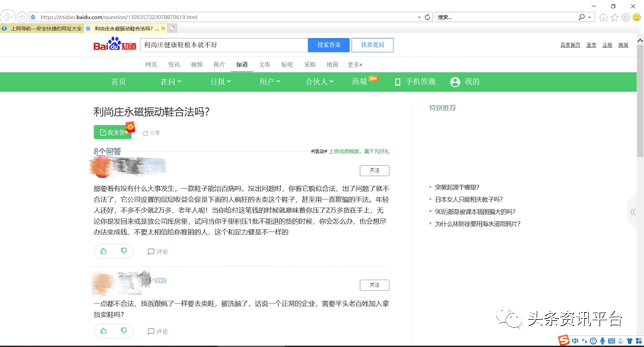This screenshot has height=347, width=644.
Task: Click the profile avatar icon beside 我的
Action: [454, 82]
